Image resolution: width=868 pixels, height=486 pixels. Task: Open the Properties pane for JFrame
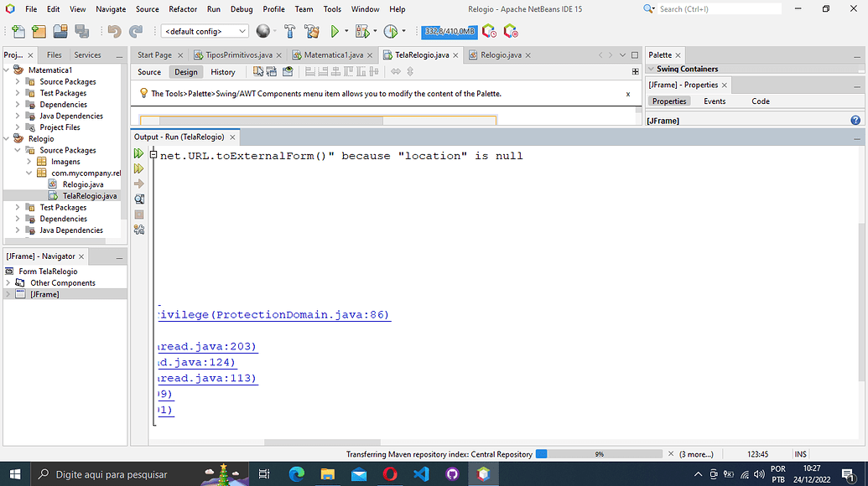click(668, 101)
